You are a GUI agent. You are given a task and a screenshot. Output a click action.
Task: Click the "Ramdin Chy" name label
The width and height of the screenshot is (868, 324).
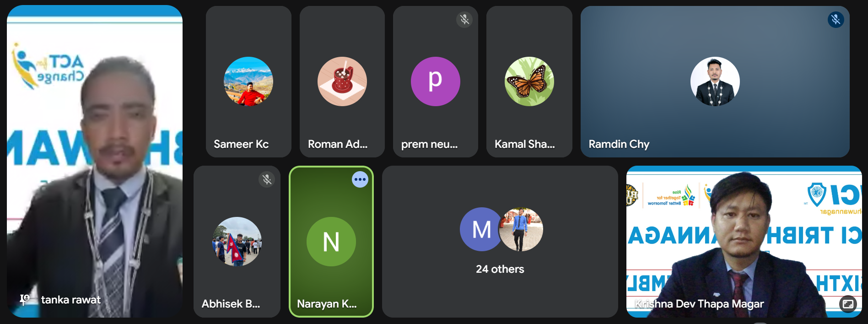(x=619, y=144)
